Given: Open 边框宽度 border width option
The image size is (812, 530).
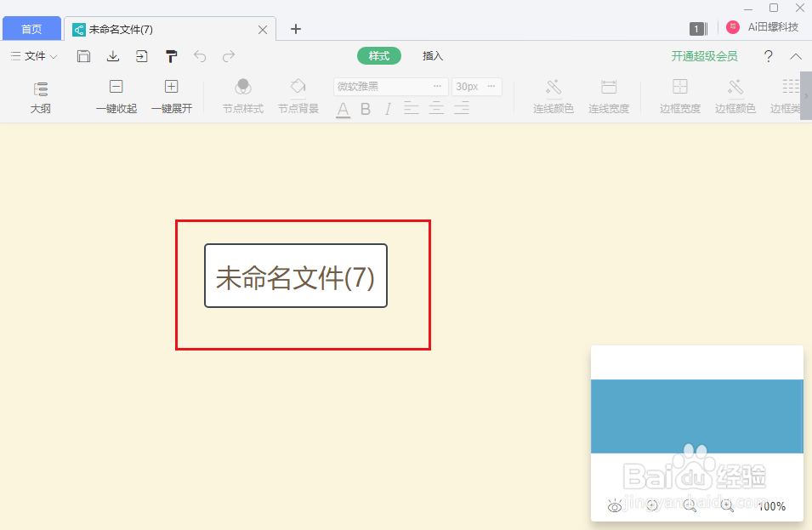Looking at the screenshot, I should [680, 97].
